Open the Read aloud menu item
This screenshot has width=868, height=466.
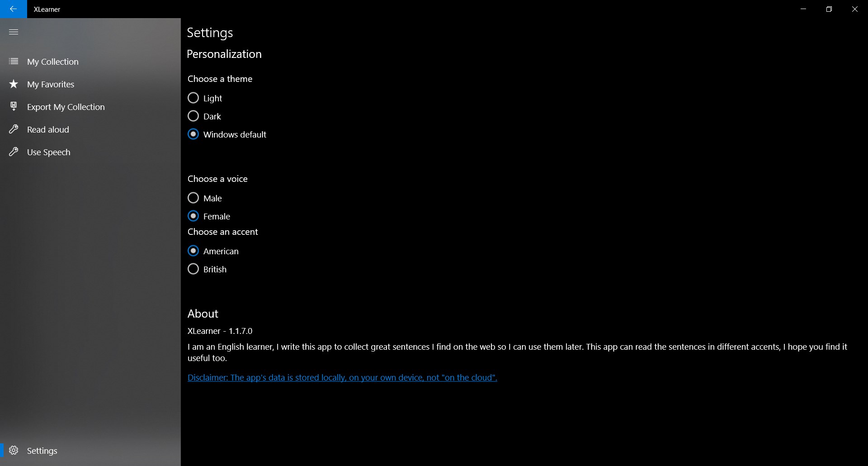point(48,129)
